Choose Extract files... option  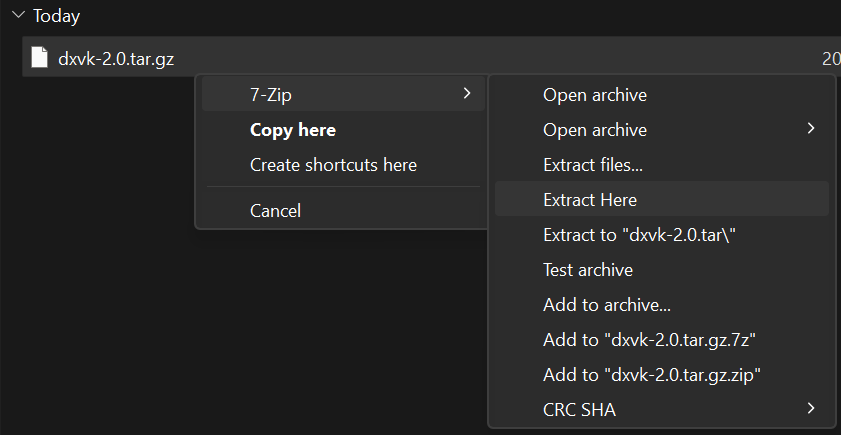[592, 165]
